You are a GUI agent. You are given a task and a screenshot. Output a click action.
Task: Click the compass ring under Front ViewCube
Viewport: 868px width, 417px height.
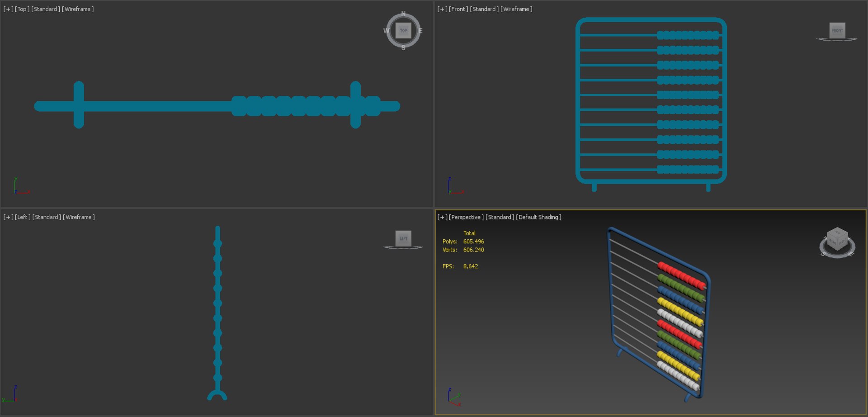[836, 40]
